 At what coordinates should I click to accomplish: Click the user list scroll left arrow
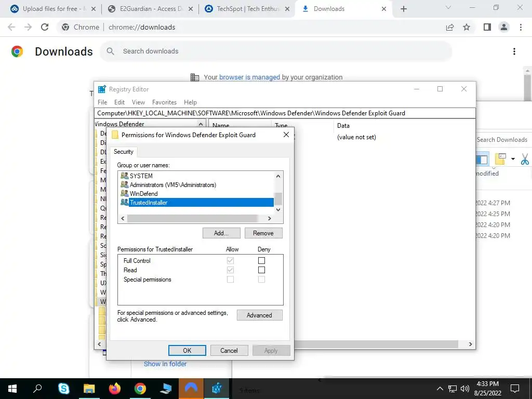(123, 219)
